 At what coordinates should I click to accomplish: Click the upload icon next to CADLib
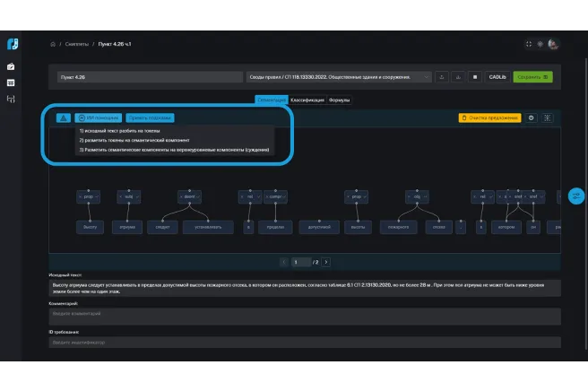click(x=442, y=77)
